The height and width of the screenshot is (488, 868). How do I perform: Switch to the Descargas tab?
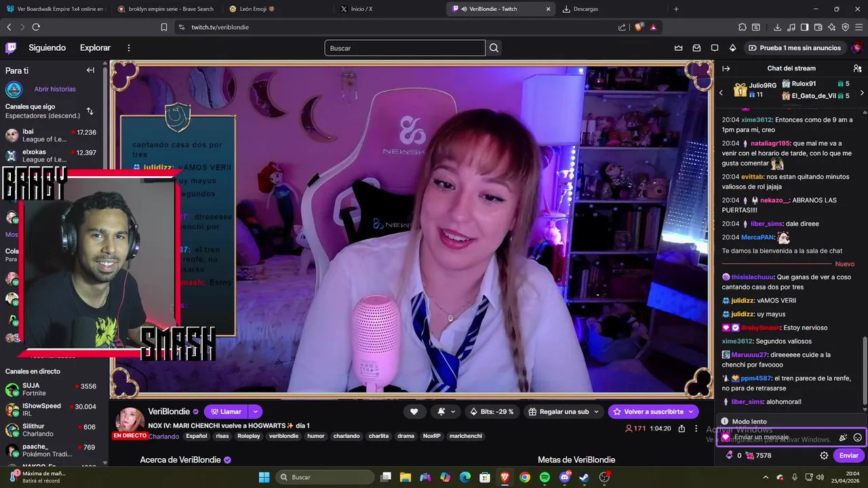click(610, 9)
